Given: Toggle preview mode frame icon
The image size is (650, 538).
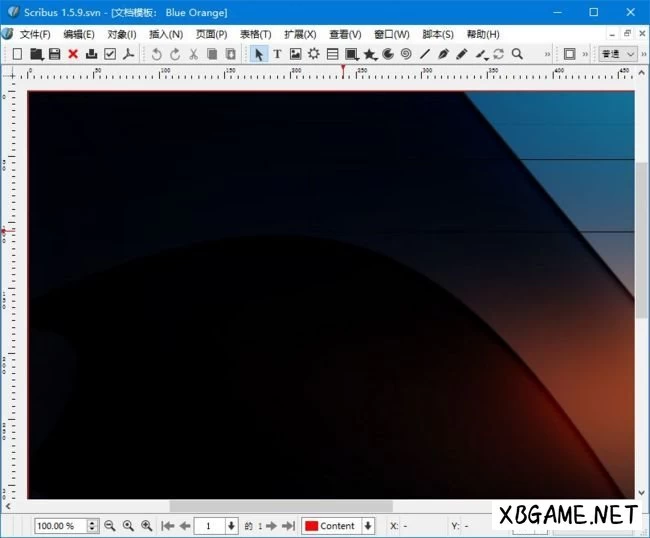Looking at the screenshot, I should coord(570,54).
